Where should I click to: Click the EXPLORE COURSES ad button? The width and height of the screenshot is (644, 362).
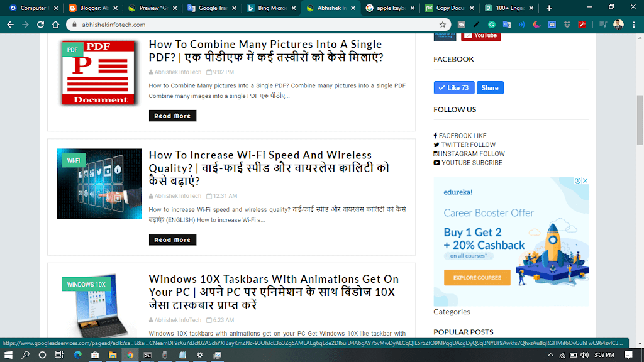tap(477, 277)
